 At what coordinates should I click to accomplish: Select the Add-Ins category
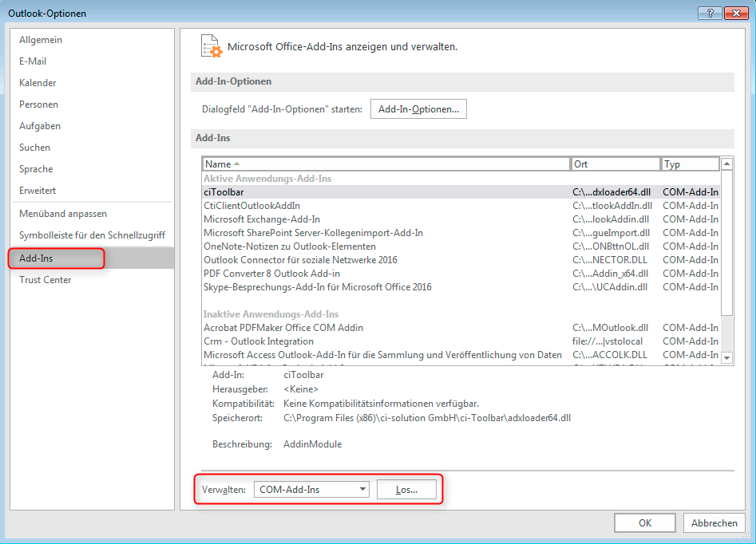click(92, 258)
